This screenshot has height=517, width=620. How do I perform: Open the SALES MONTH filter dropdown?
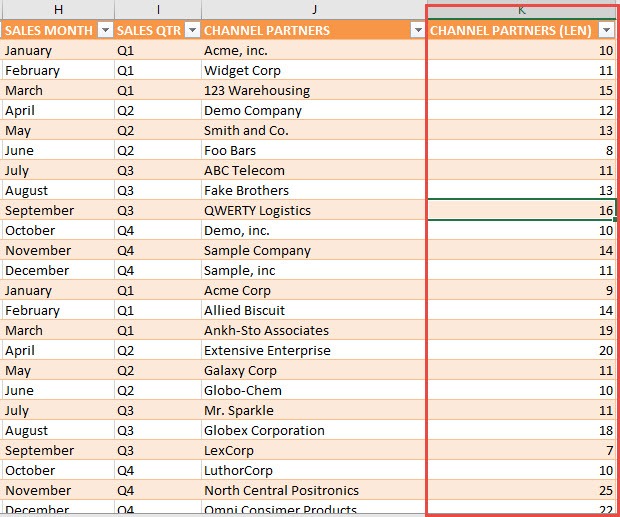click(106, 30)
